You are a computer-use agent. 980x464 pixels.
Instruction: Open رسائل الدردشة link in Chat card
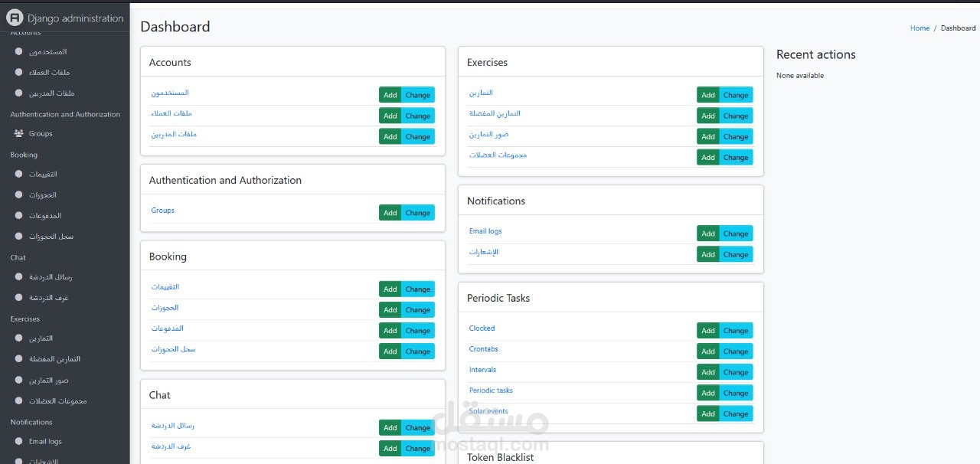[172, 426]
